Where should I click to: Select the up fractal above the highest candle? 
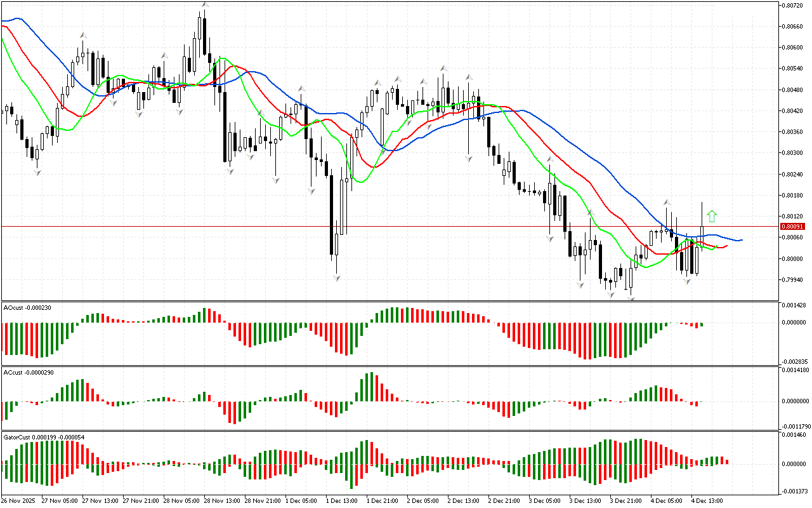pyautogui.click(x=204, y=5)
